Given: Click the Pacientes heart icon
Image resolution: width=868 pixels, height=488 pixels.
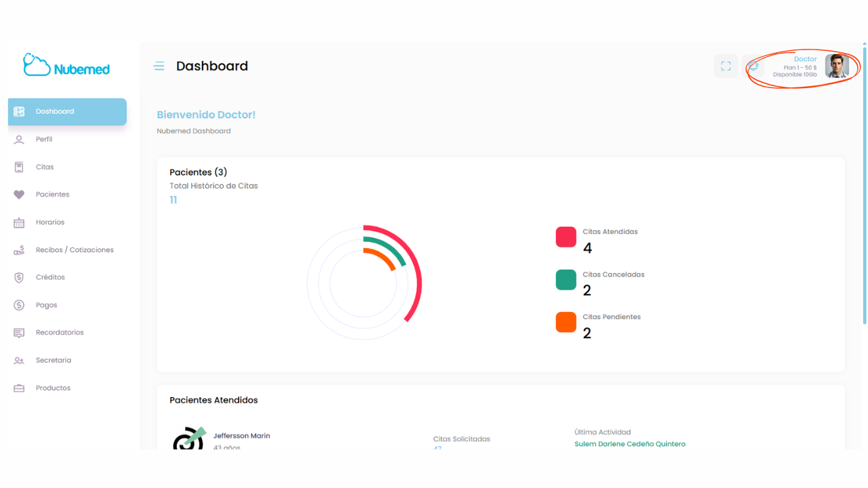Looking at the screenshot, I should pos(19,195).
